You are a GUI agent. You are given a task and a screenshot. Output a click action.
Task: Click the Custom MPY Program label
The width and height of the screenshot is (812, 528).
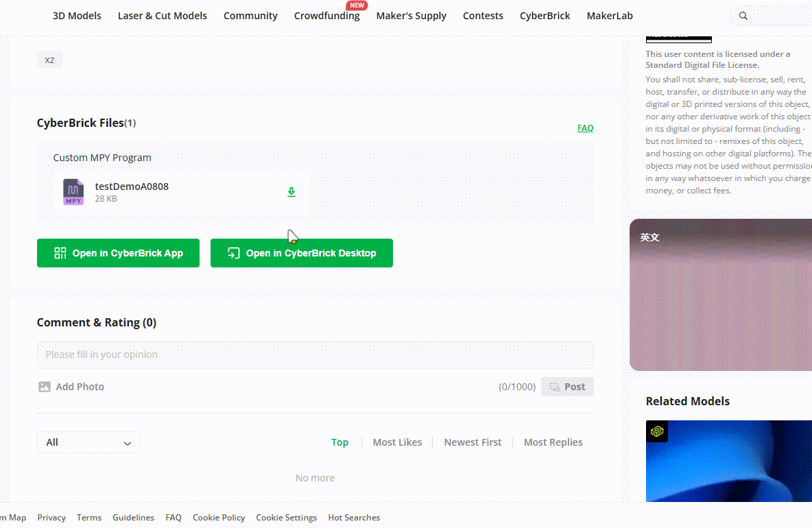102,158
